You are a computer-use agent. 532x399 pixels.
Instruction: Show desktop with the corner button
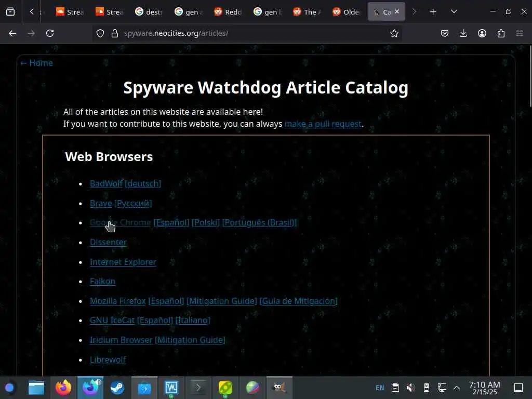coord(518,388)
